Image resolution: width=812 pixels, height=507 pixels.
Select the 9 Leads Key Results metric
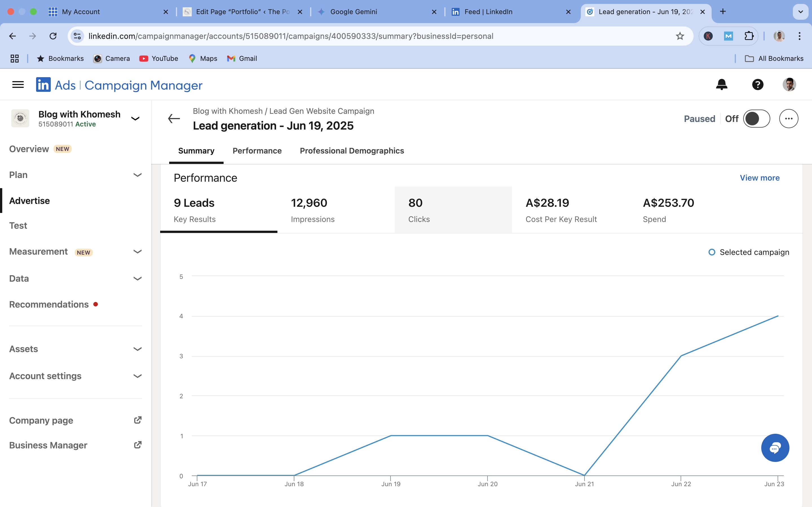tap(219, 210)
